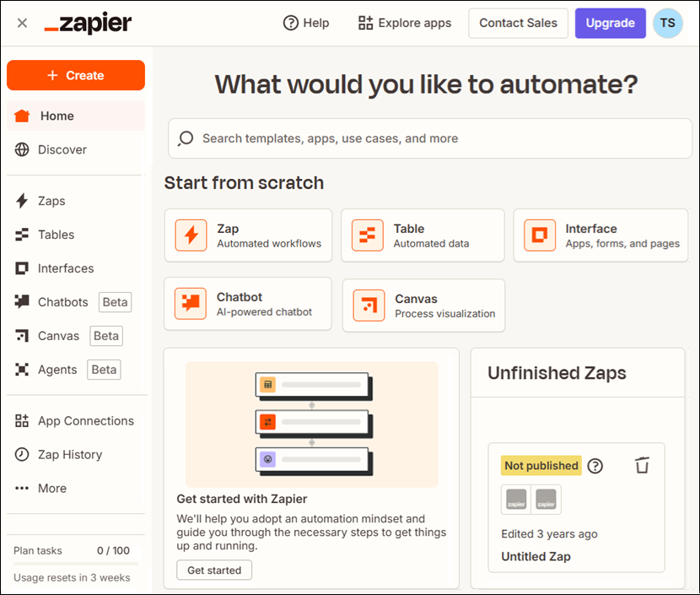Close the sidebar with the X icon
Image resolution: width=700 pixels, height=595 pixels.
[22, 23]
